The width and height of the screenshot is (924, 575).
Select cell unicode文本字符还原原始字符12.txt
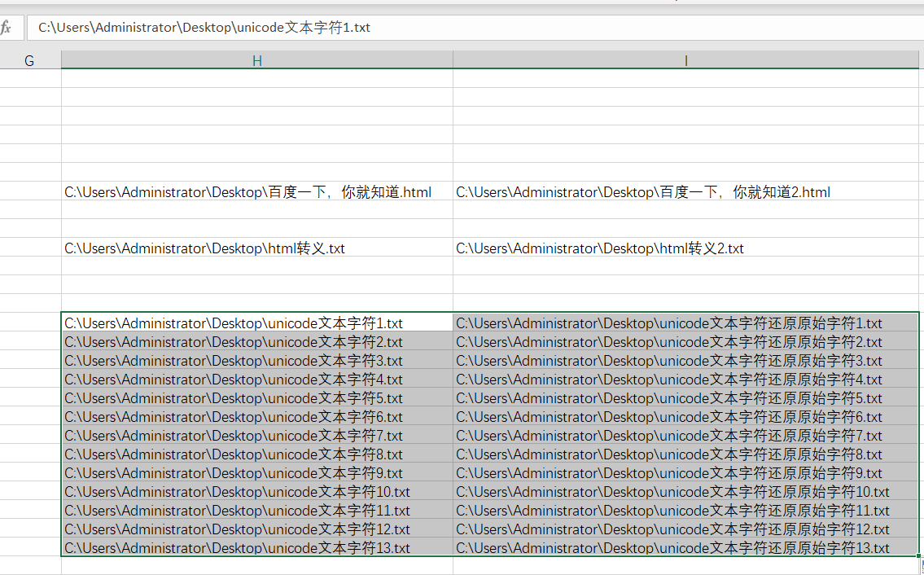tap(685, 529)
